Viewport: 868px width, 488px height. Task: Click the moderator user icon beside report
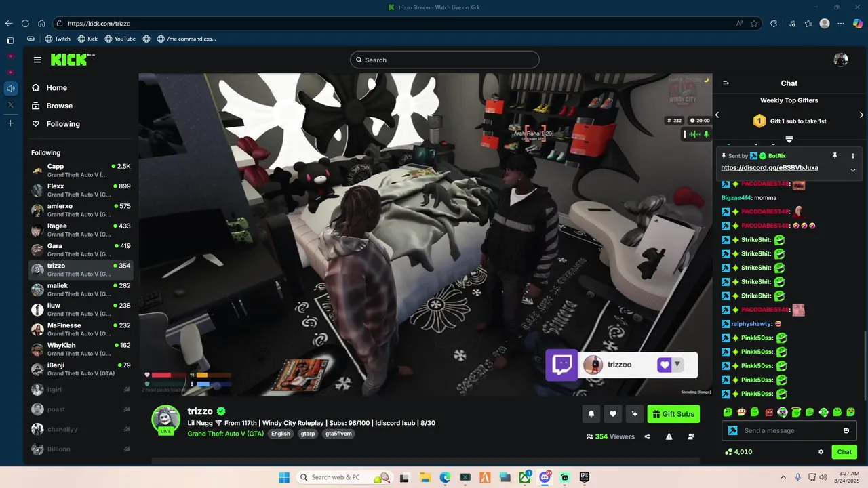pos(690,436)
